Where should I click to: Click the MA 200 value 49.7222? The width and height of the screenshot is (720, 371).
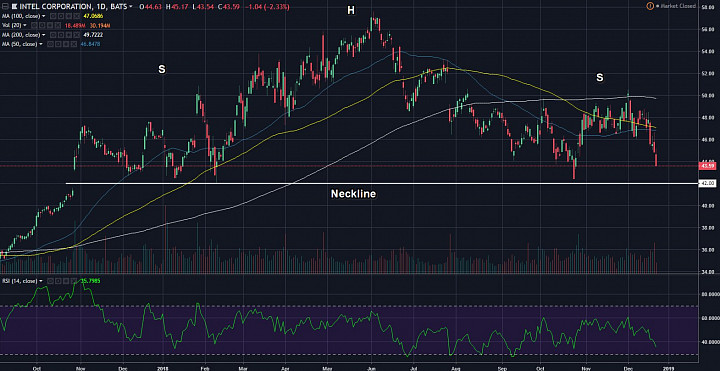pos(93,35)
